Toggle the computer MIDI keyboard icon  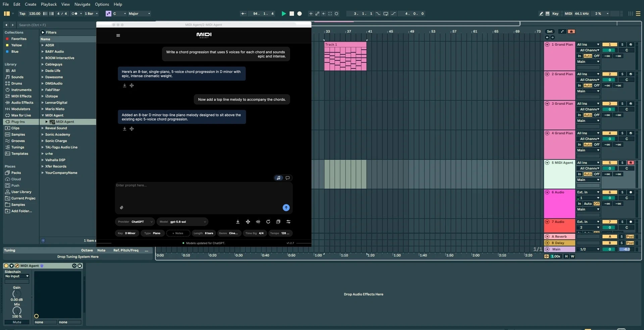click(547, 14)
